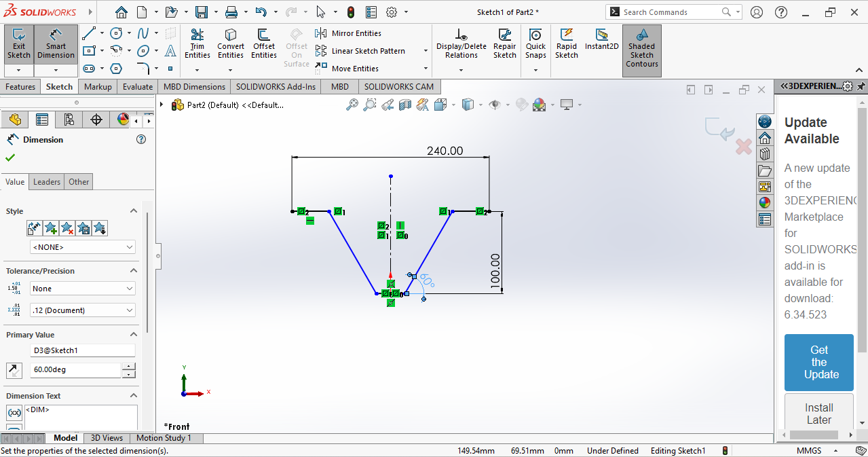The image size is (868, 457).
Task: Switch to the Features tab
Action: 20,86
